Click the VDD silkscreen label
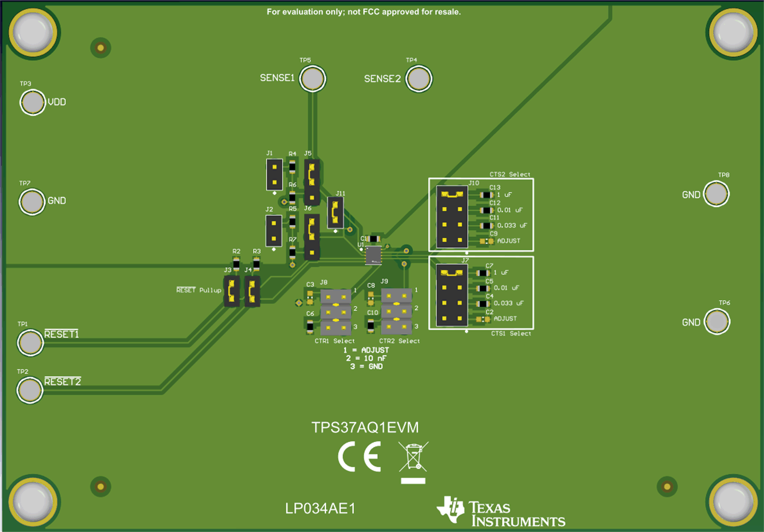Viewport: 764px width, 532px height. [57, 102]
